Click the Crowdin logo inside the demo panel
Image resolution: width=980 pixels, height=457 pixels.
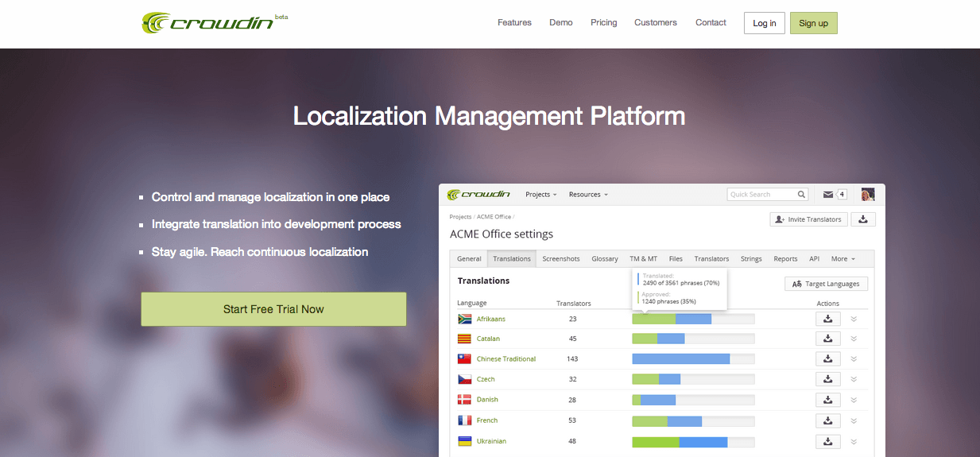(x=480, y=195)
